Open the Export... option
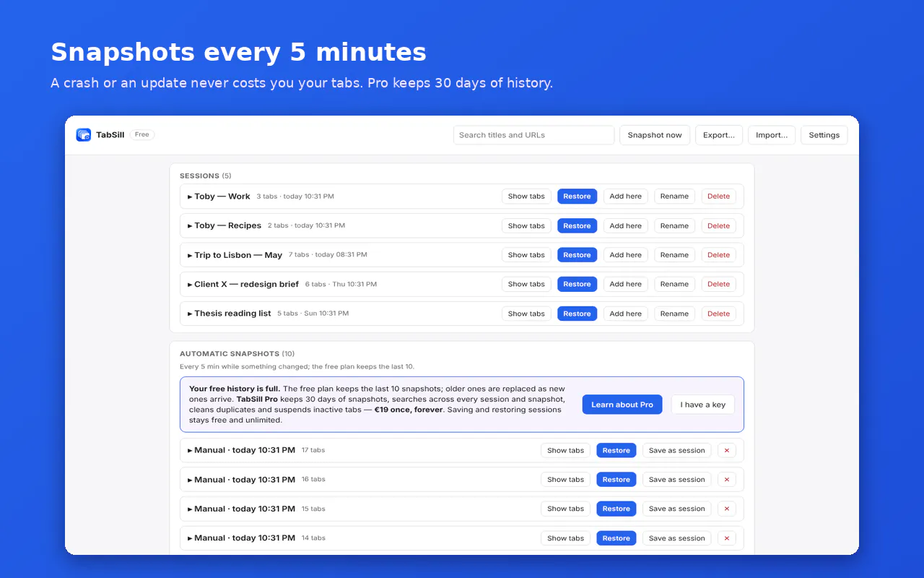This screenshot has height=578, width=924. (719, 135)
